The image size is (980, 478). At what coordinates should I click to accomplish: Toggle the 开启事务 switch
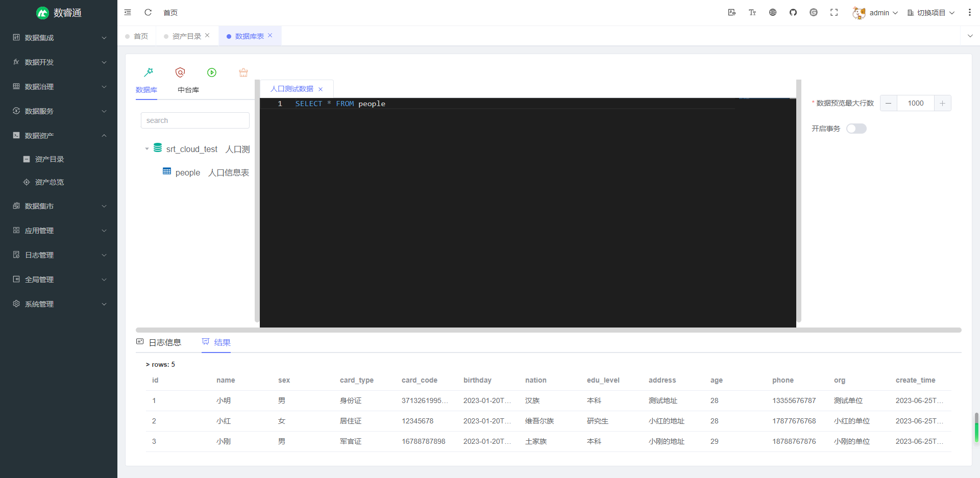(856, 129)
